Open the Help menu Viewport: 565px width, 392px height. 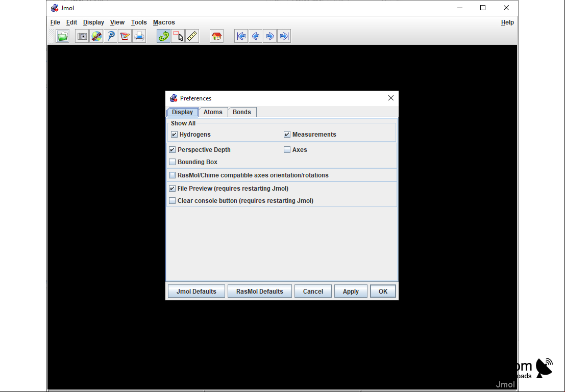[507, 22]
